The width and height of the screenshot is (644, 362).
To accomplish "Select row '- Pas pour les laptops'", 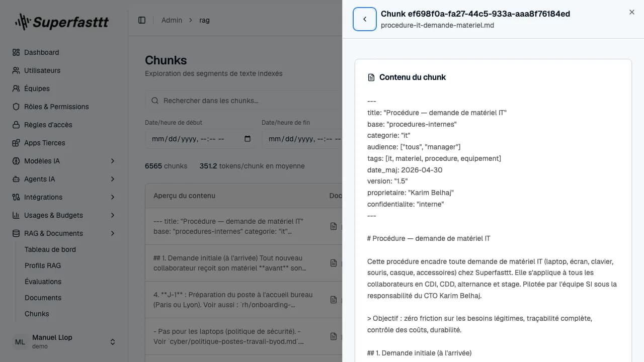I will pyautogui.click(x=244, y=336).
